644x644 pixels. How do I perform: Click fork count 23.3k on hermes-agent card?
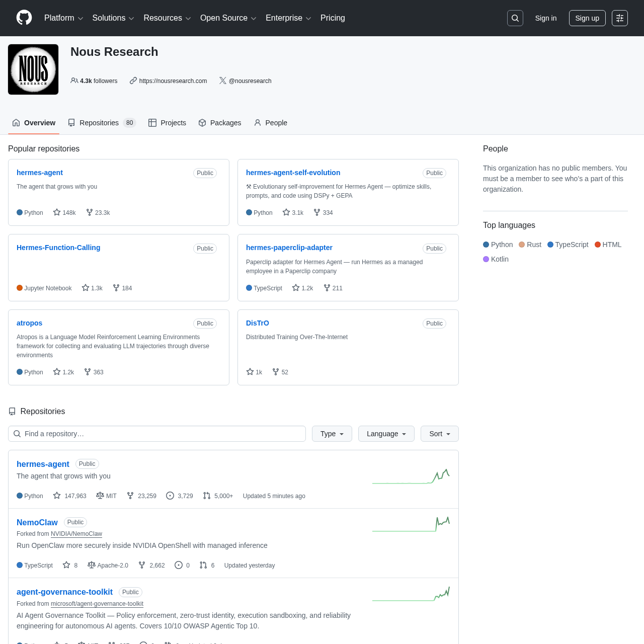(x=98, y=212)
